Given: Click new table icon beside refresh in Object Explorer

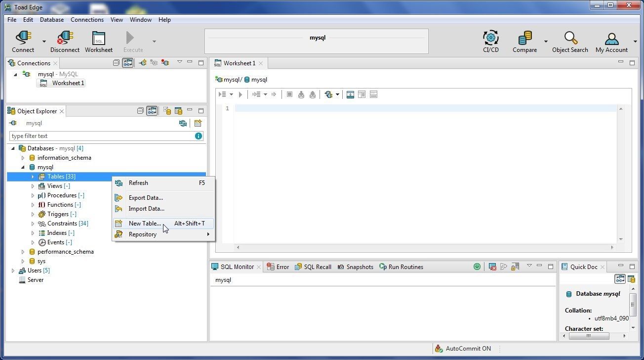Looking at the screenshot, I should [x=198, y=123].
